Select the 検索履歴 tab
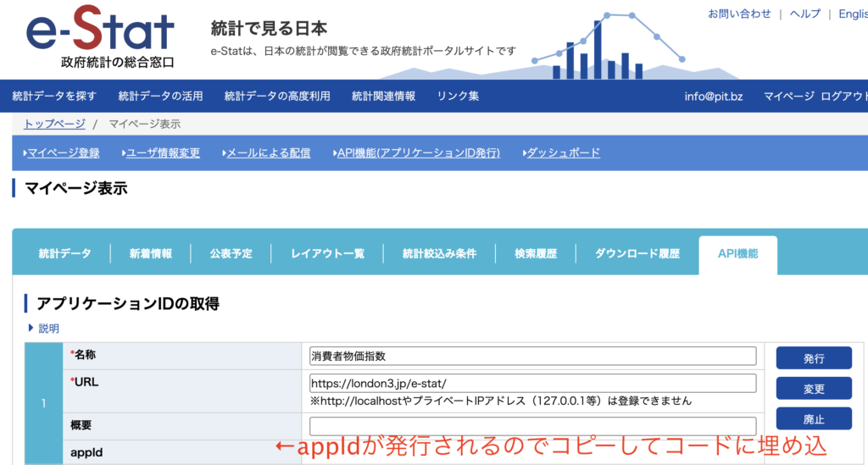This screenshot has height=465, width=868. point(536,254)
